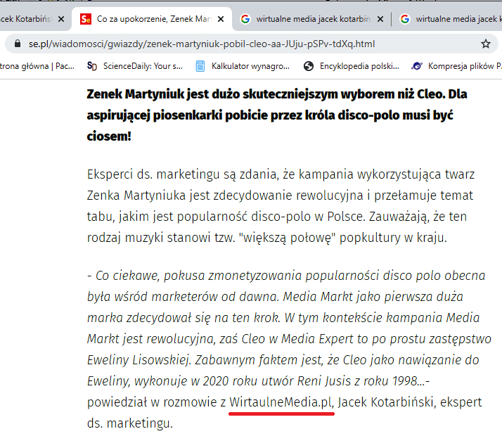The width and height of the screenshot is (502, 448).
Task: Click the Super Express favicon on the active tab
Action: [x=86, y=19]
